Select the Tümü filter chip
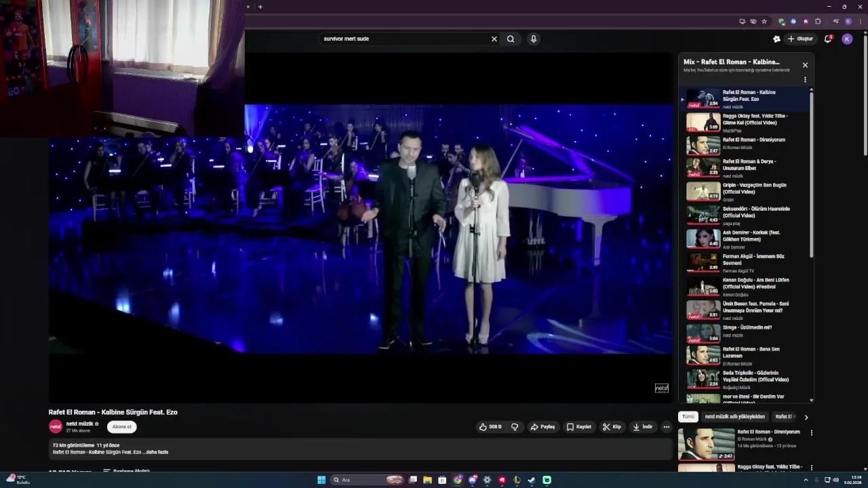 click(688, 417)
